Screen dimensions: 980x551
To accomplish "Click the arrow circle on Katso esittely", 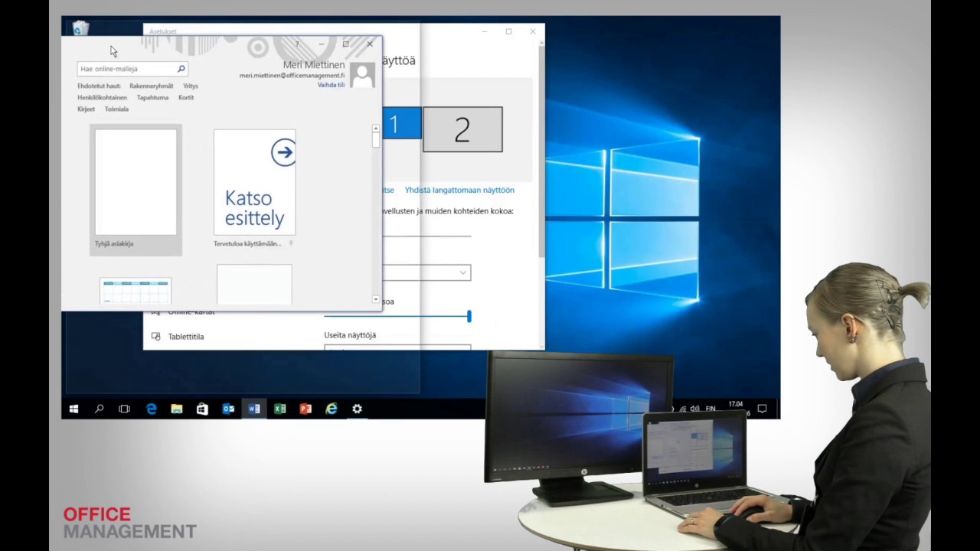I will [284, 152].
